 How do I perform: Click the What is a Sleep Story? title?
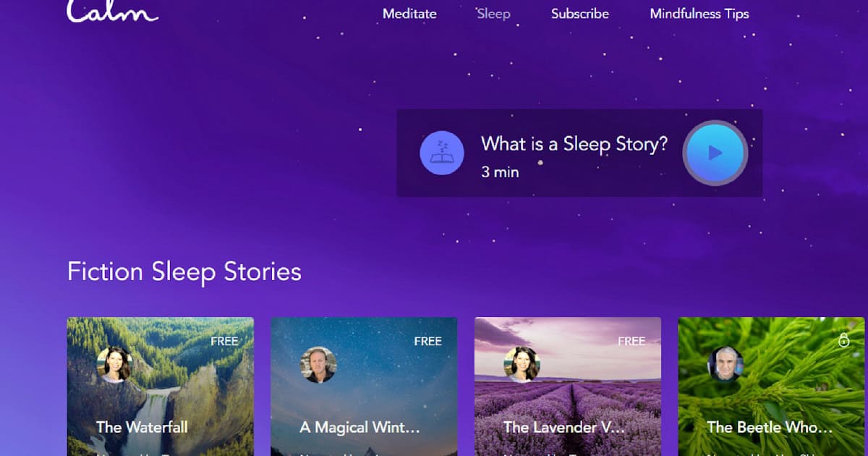pyautogui.click(x=574, y=143)
